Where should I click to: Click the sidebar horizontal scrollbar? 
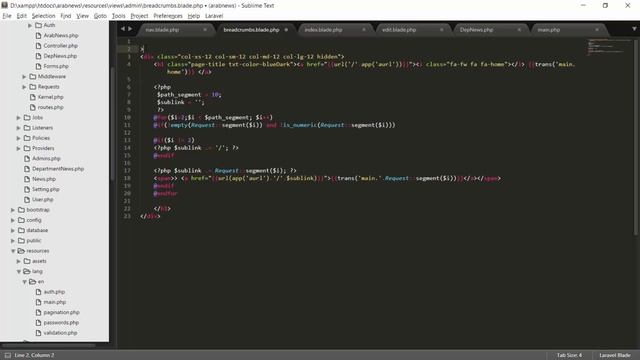tap(49, 345)
